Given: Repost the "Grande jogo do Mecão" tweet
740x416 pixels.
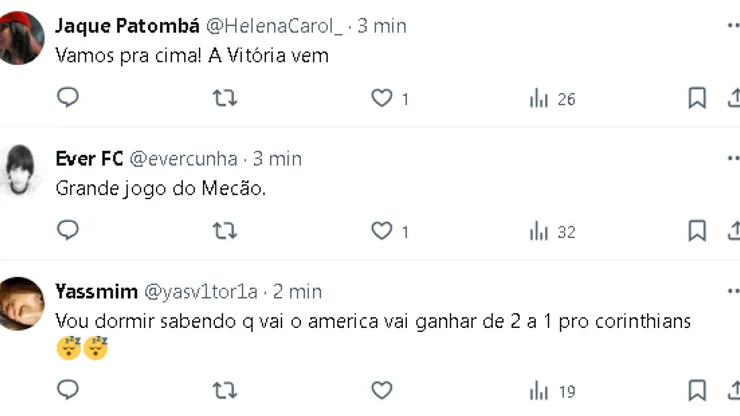Looking at the screenshot, I should [x=226, y=231].
